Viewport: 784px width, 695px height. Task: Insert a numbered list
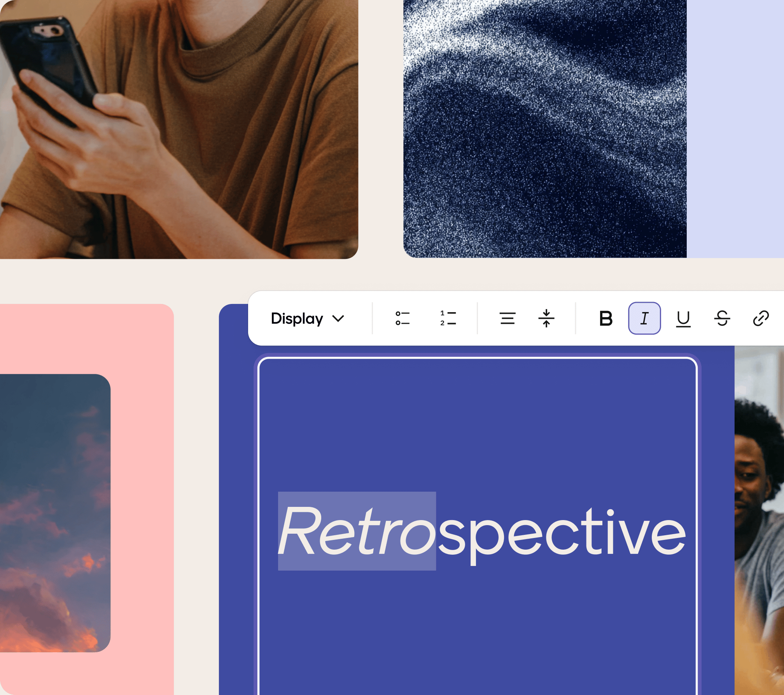(x=448, y=319)
